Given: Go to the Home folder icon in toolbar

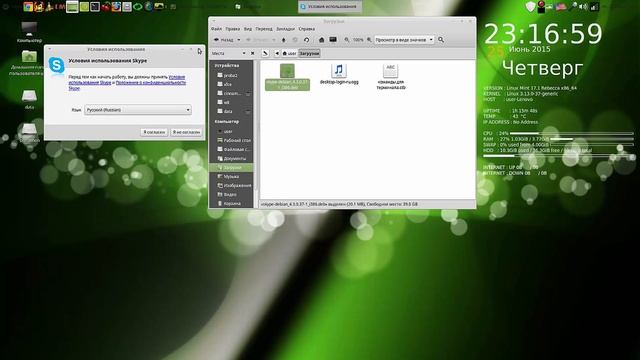Looking at the screenshot, I should (x=321, y=40).
